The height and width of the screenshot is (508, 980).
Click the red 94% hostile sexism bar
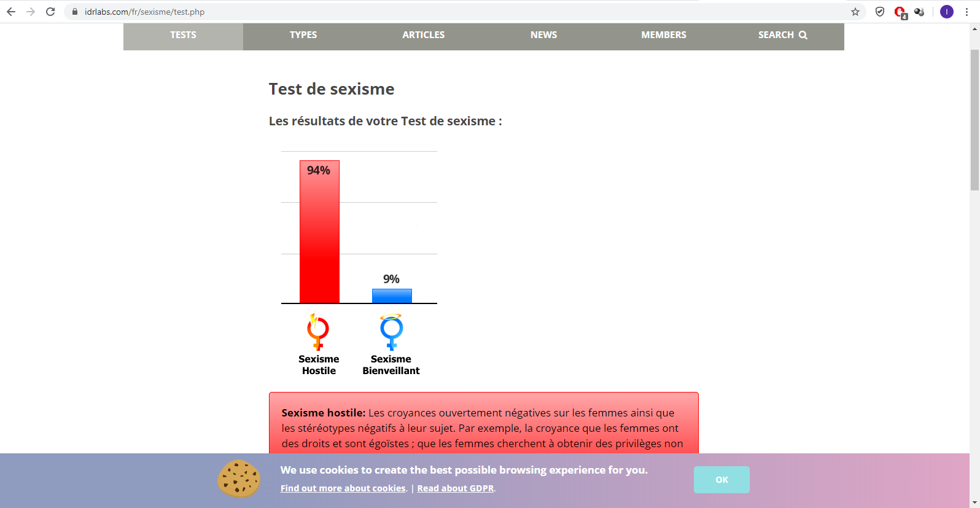(319, 232)
